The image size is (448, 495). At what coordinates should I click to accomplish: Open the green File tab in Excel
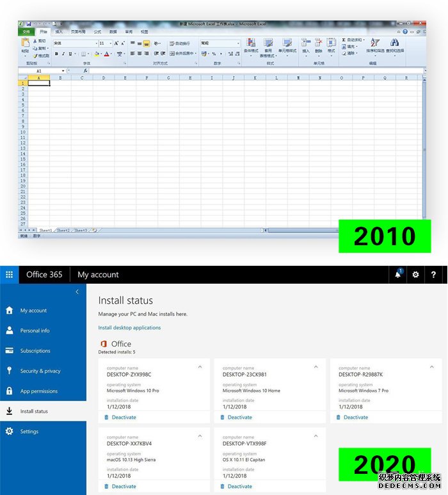(x=26, y=32)
